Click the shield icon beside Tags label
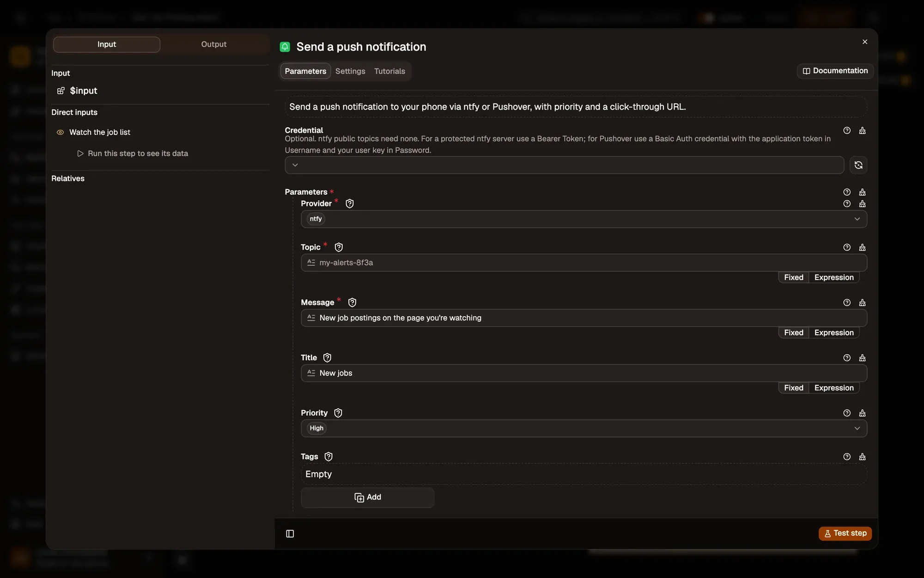 [x=328, y=456]
